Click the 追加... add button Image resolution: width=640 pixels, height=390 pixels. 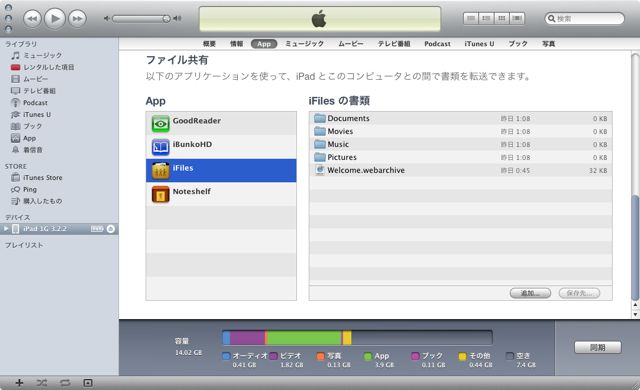coord(530,293)
